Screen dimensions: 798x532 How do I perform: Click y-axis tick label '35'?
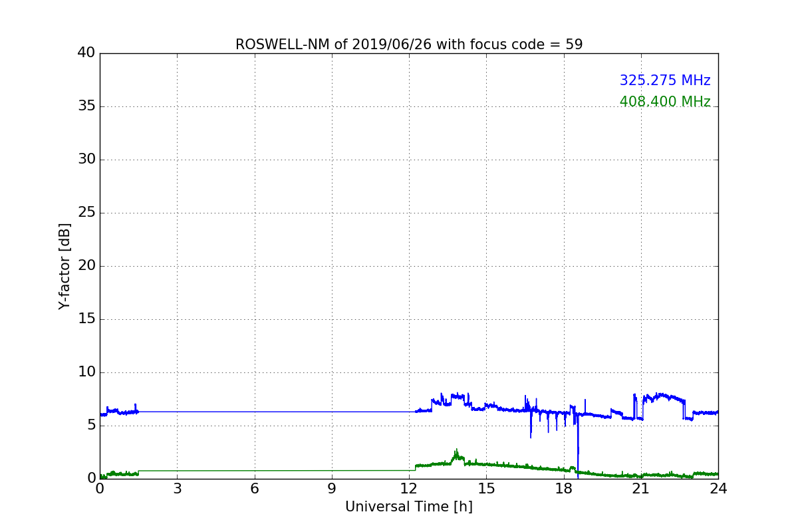(86, 106)
